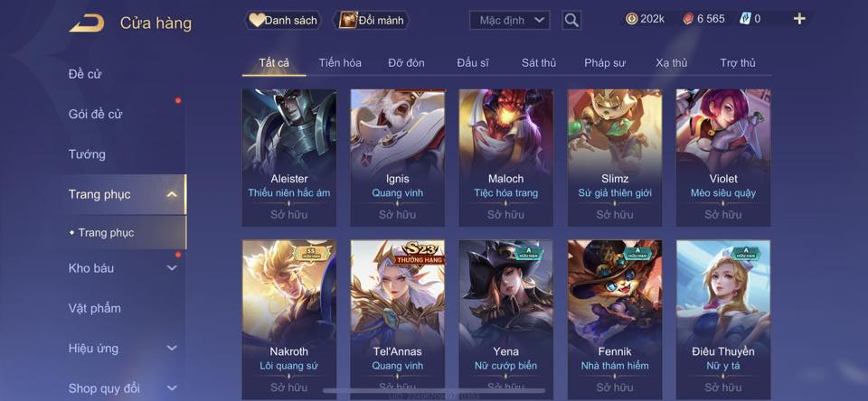The width and height of the screenshot is (868, 401).
Task: Tap the blue voucher ticket icon
Action: (745, 19)
